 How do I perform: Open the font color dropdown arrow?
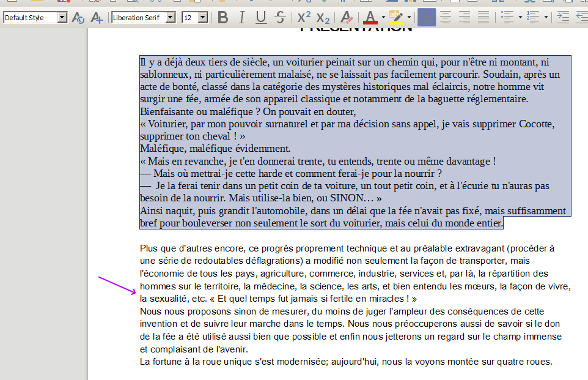click(x=383, y=18)
